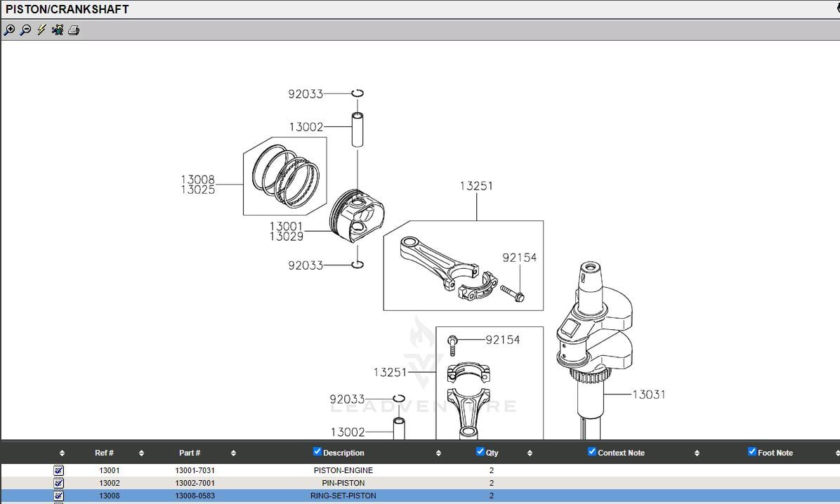
Task: Toggle the Foot Note column checkbox
Action: pos(752,451)
